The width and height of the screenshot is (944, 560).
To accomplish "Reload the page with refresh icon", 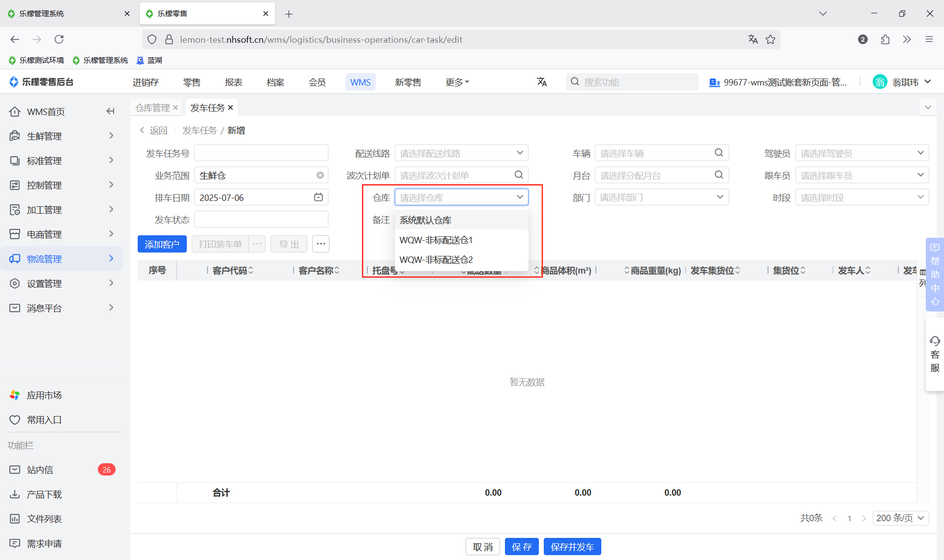I will (59, 39).
